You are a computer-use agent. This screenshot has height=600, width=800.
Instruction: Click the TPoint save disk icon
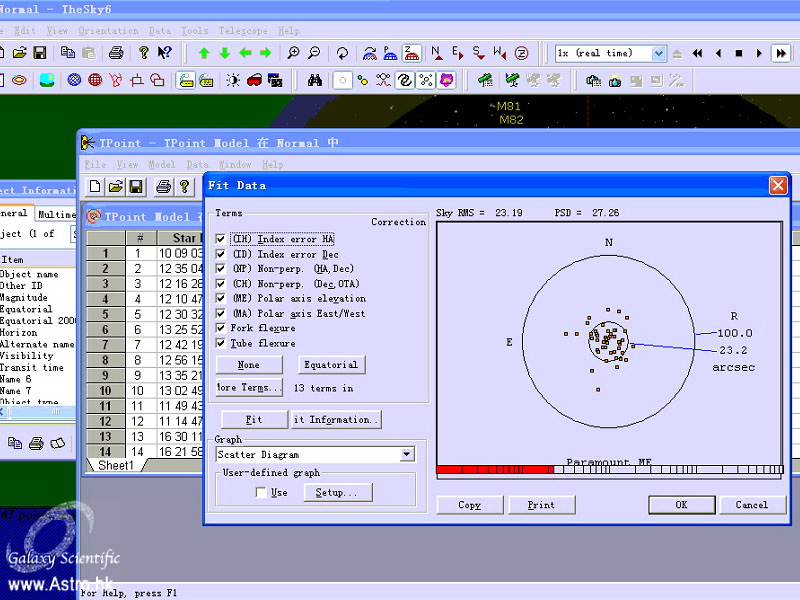(136, 186)
